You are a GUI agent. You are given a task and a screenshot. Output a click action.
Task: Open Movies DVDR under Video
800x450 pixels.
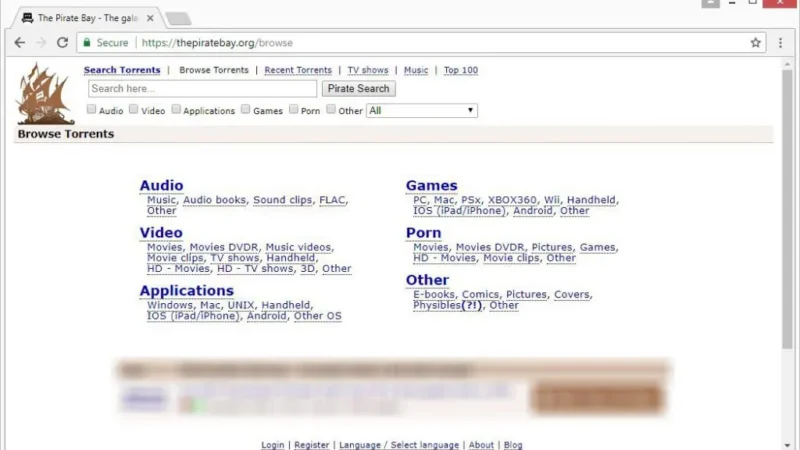coord(224,247)
